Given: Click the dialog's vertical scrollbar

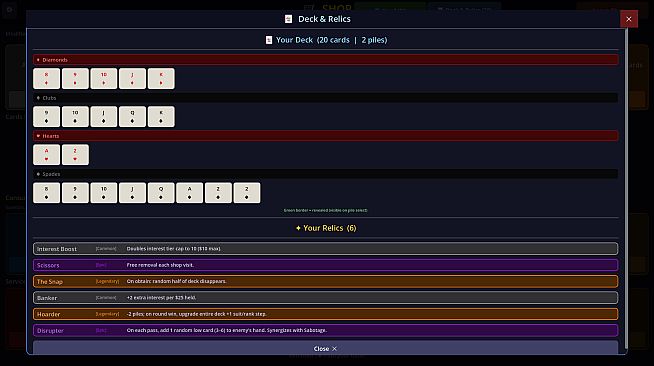Looking at the screenshot, I should 626,188.
